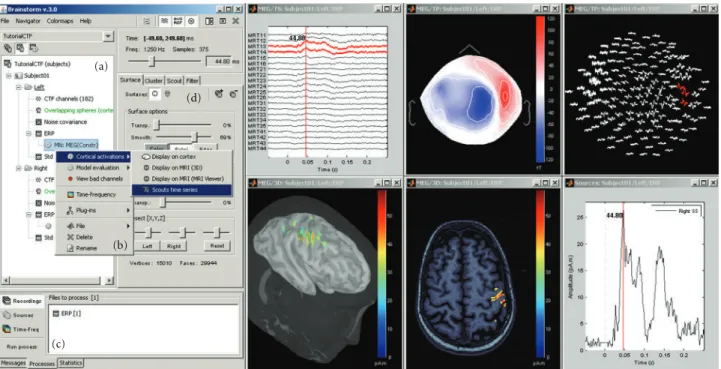Open the Subject01 node icon in tree

point(19,75)
